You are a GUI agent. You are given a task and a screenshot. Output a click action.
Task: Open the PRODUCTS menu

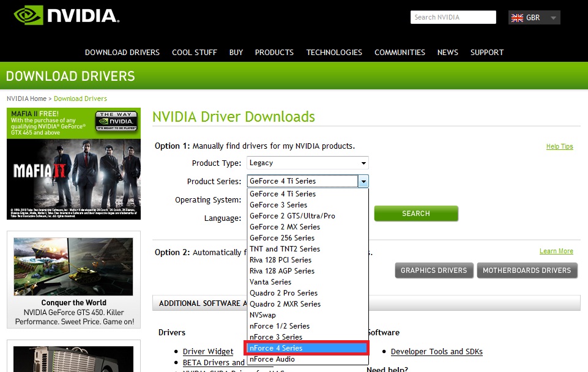click(x=274, y=53)
